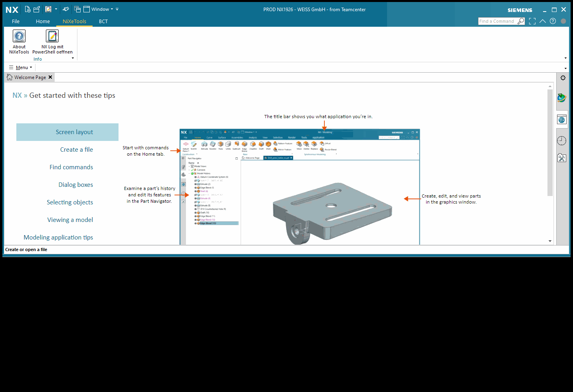Maximize the NX window
573x392 pixels.
554,10
